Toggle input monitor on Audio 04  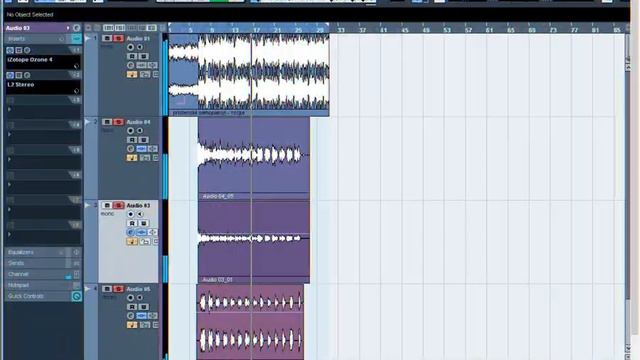[140, 131]
